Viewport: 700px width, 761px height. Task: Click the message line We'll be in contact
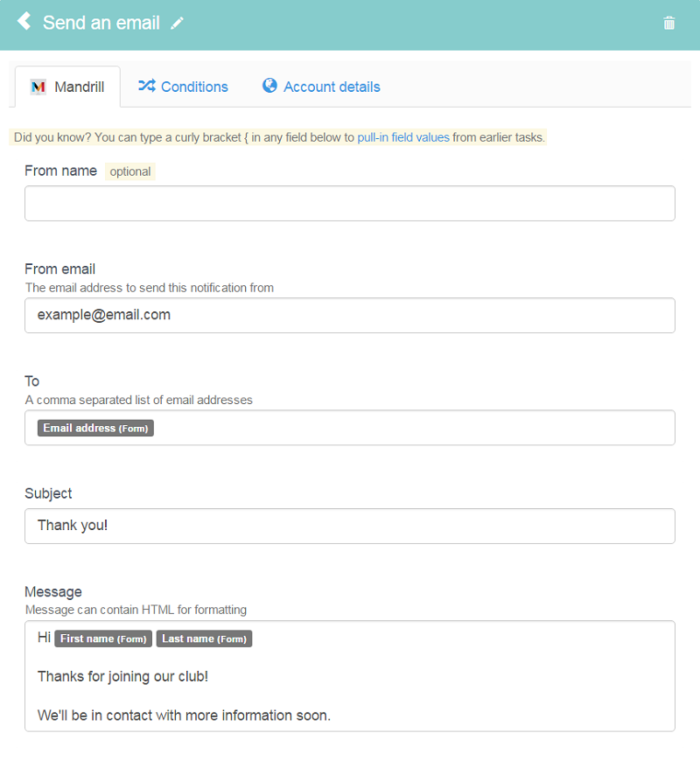coord(184,716)
